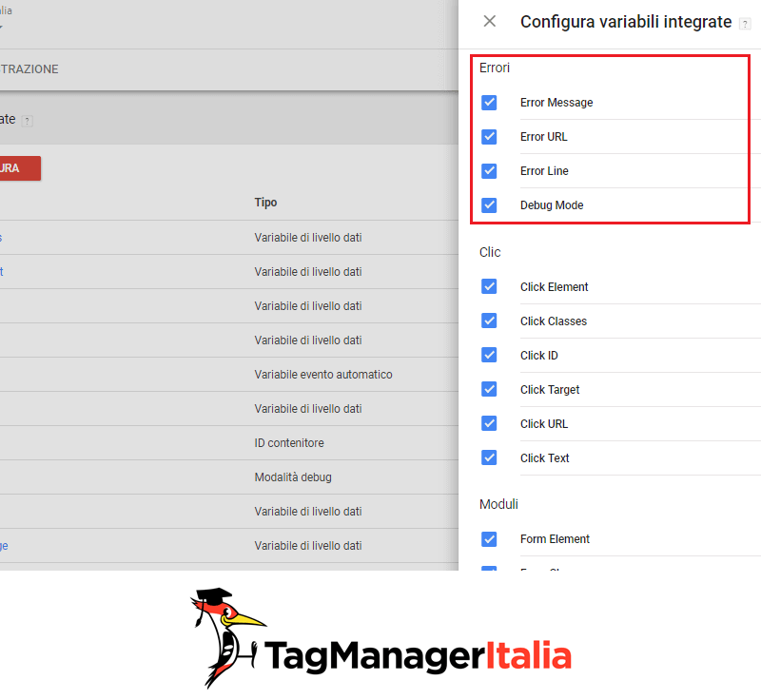Click the Error Message label
The height and width of the screenshot is (700, 761).
(556, 103)
